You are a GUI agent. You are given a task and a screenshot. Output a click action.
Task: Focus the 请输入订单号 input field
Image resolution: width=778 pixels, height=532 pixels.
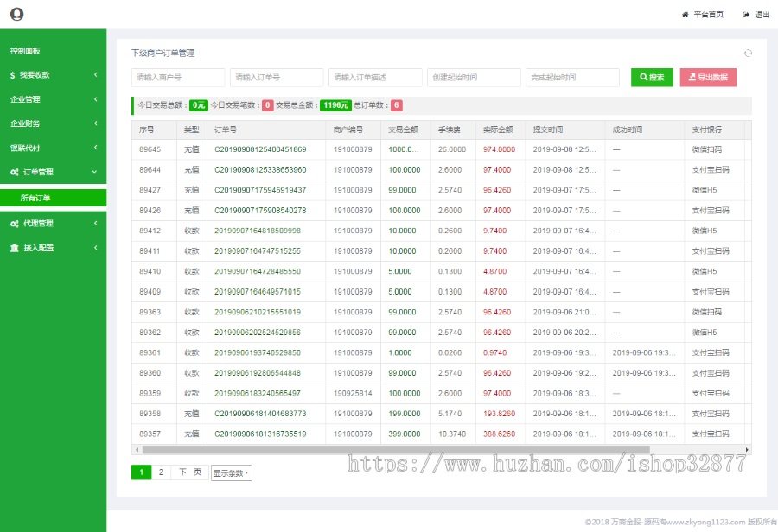click(x=277, y=78)
